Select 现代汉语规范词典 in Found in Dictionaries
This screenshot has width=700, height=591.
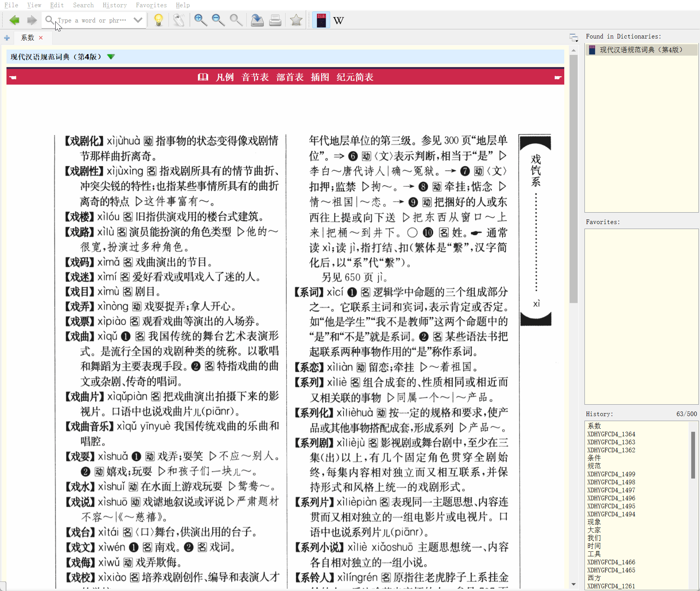pos(641,50)
